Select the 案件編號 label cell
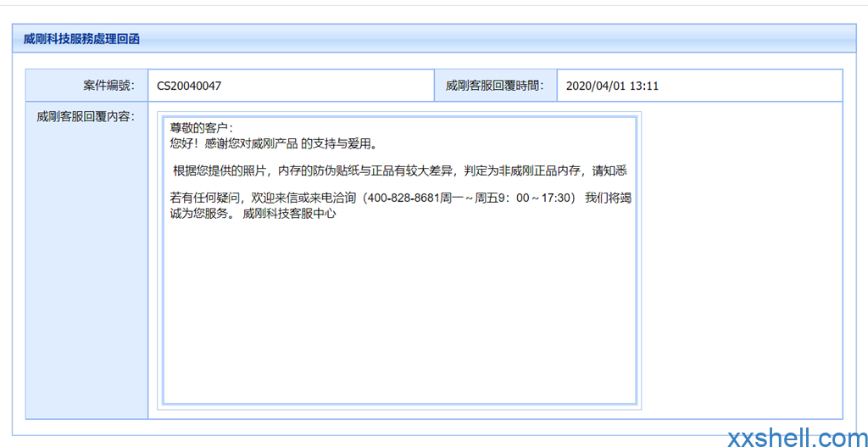 [87, 86]
